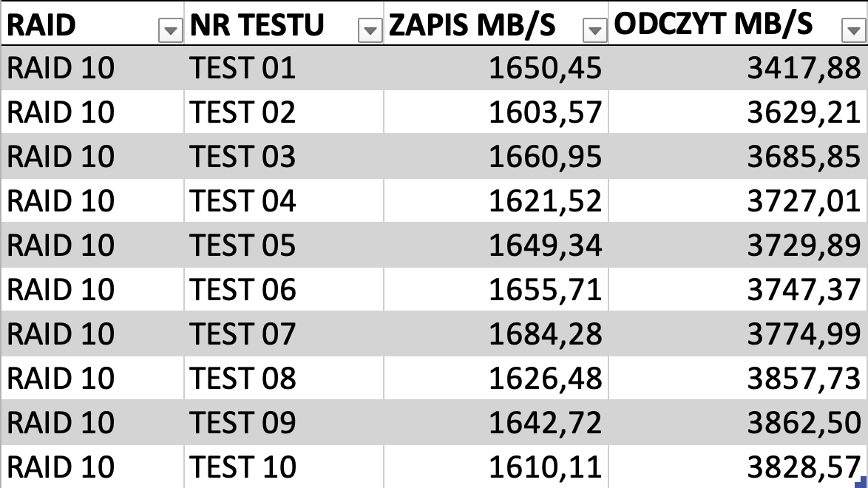
Task: Select RAID 10 cell in TEST 03 row
Action: pos(92,156)
